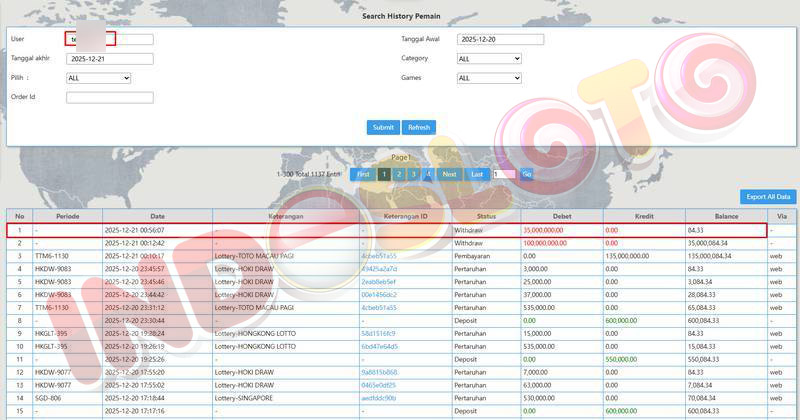Export all data to file
Image resolution: width=800 pixels, height=420 pixels.
[x=767, y=197]
